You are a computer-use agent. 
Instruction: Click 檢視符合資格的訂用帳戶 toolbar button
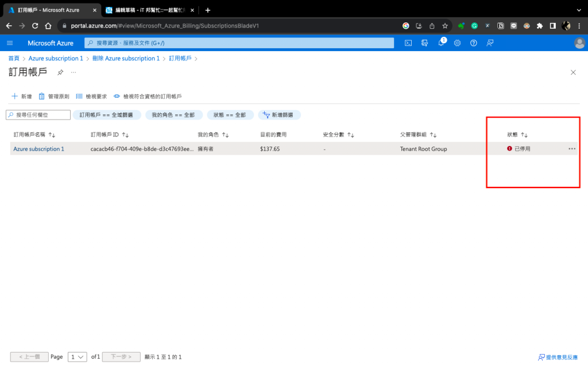[148, 97]
